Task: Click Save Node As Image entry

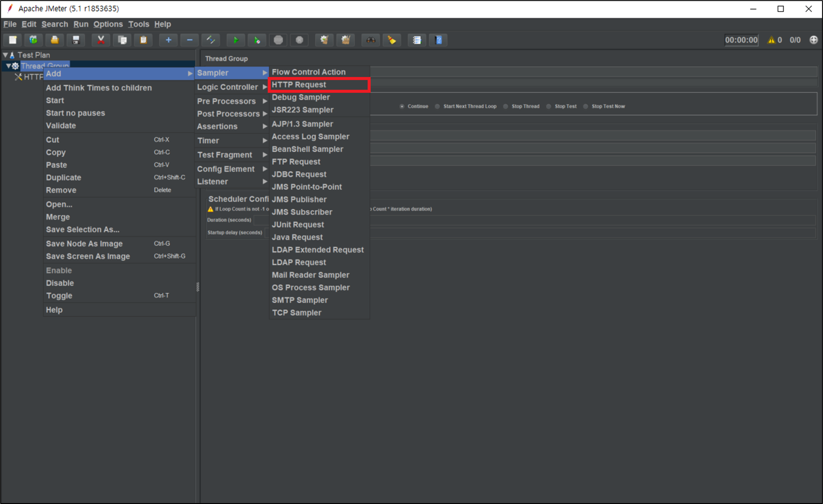Action: click(119, 244)
